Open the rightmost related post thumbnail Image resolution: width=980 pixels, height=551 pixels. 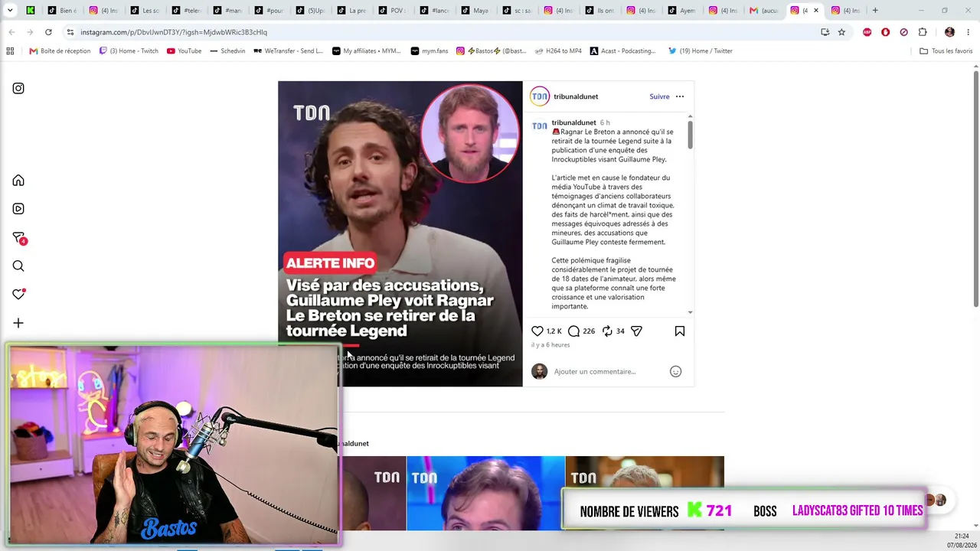click(x=645, y=493)
